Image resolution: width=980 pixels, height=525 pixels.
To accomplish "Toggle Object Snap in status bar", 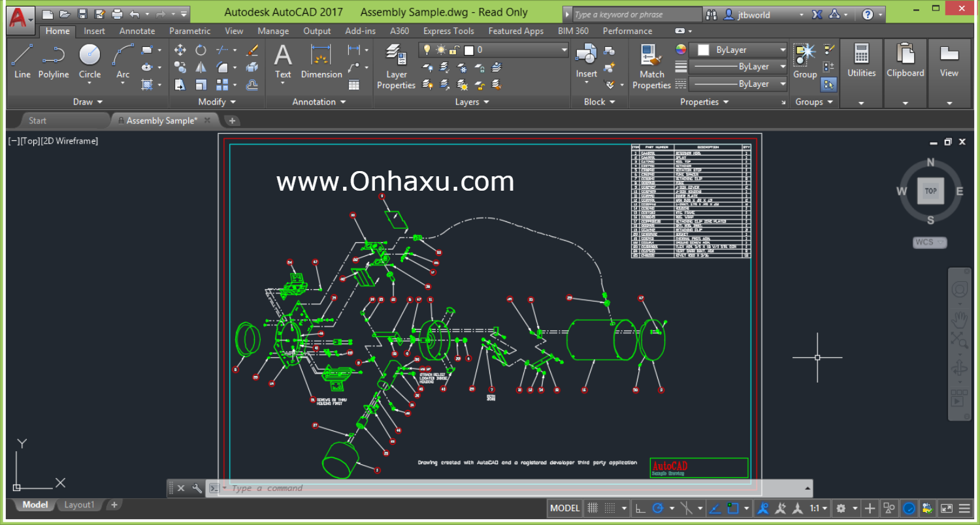I will click(x=732, y=508).
